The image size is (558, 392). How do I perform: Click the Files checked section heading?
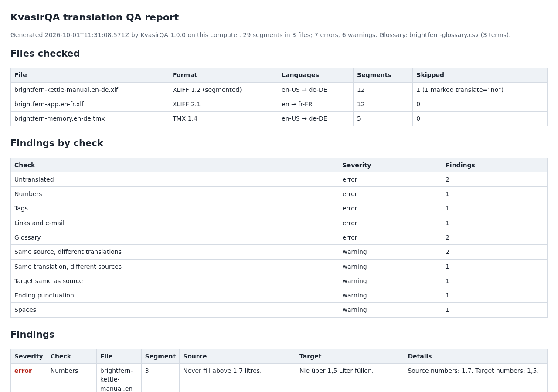click(x=45, y=54)
